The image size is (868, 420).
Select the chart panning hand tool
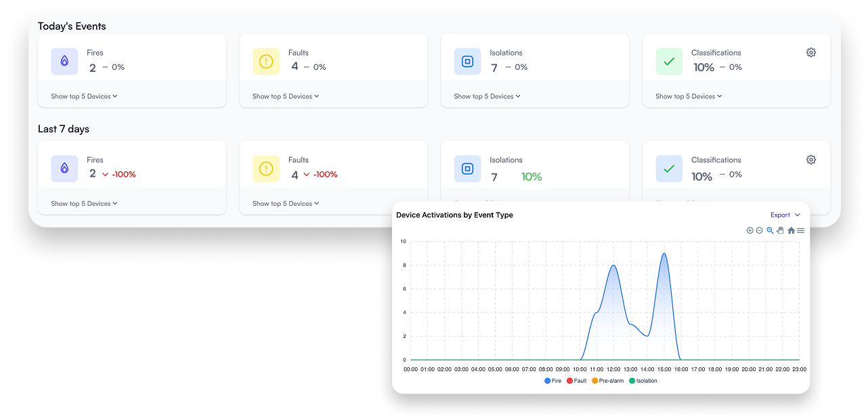[x=780, y=230]
